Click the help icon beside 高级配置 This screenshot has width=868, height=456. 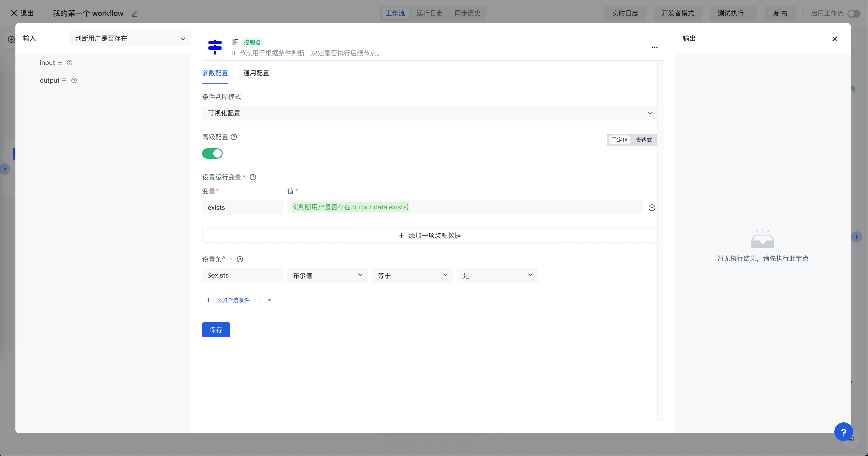(x=234, y=137)
